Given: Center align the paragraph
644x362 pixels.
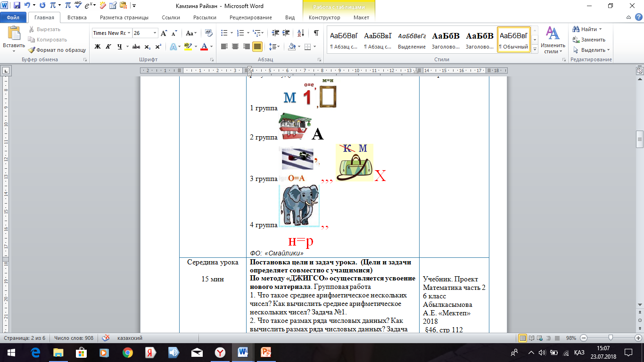Looking at the screenshot, I should [x=235, y=47].
